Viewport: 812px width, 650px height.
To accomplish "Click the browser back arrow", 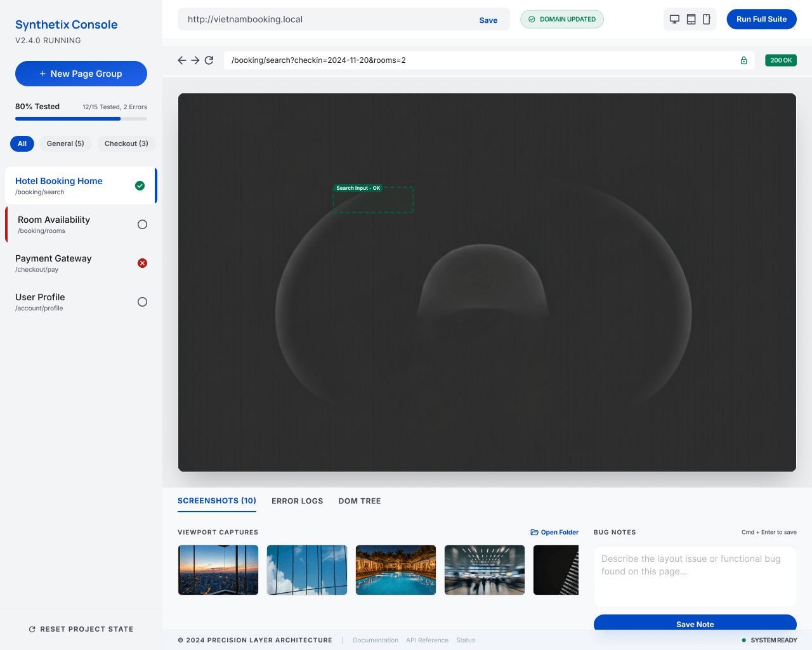I will pos(181,60).
